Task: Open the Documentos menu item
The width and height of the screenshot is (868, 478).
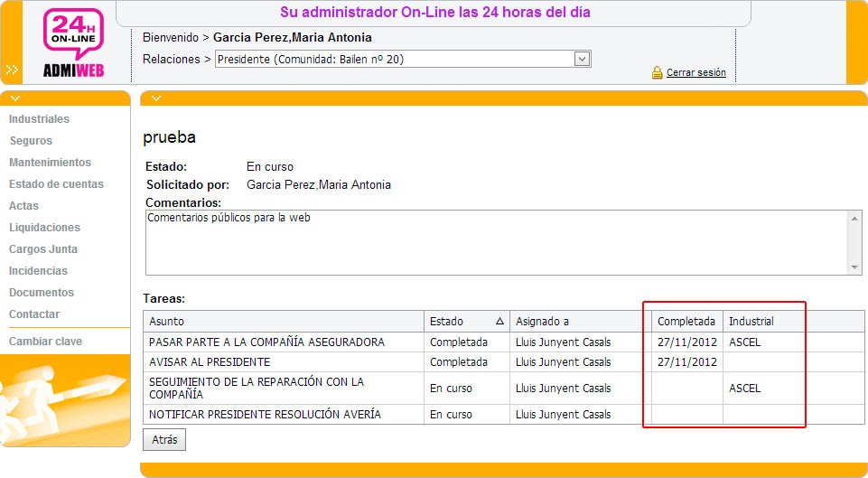Action: coord(42,293)
